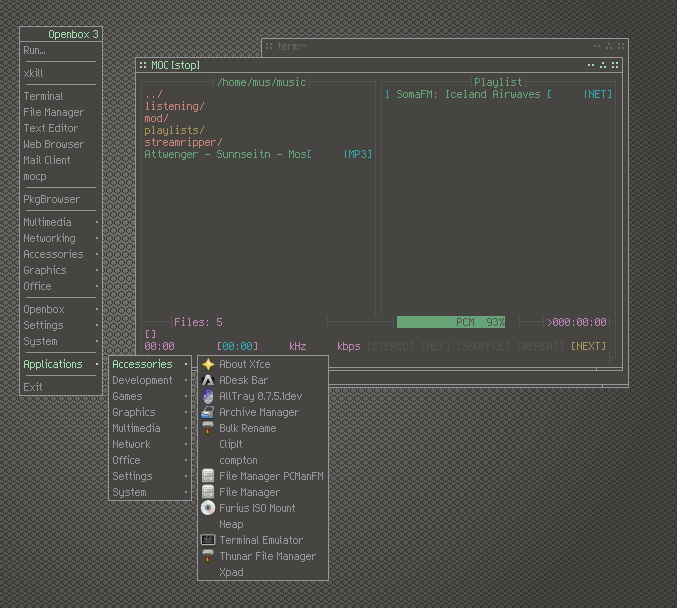Click the term window title icon
Image resolution: width=677 pixels, height=608 pixels.
[269, 46]
